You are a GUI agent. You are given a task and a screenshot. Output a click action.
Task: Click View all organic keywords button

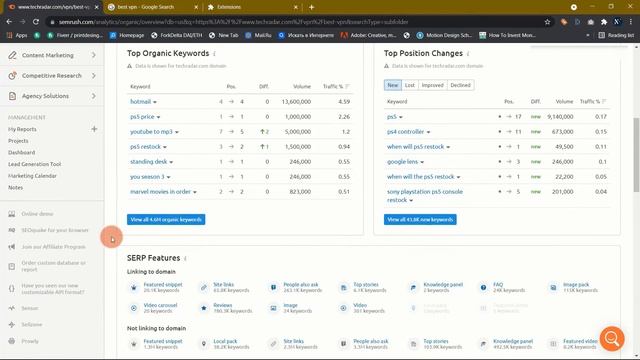[x=166, y=220]
